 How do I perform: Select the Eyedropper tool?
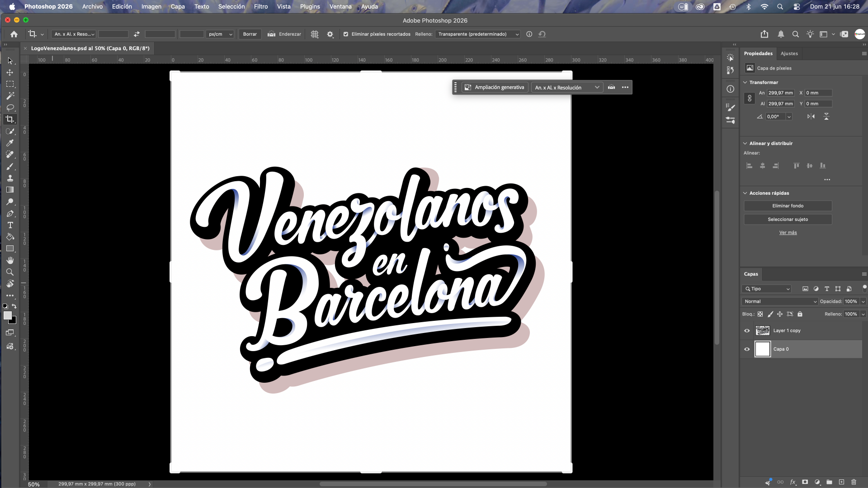click(x=10, y=143)
